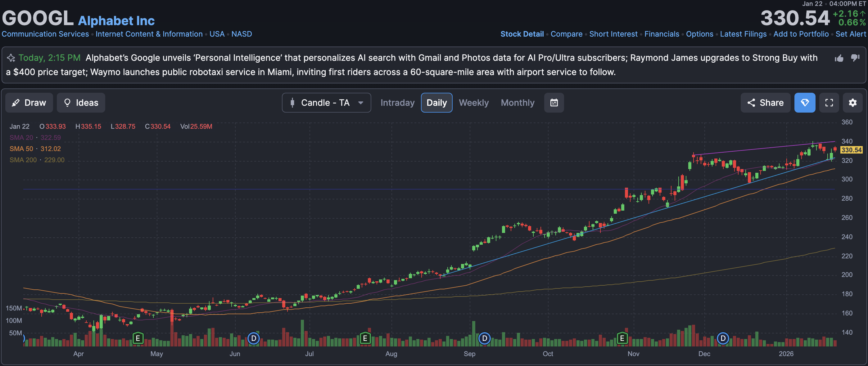This screenshot has height=366, width=868.
Task: Click the May earnings E marker
Action: coord(138,338)
